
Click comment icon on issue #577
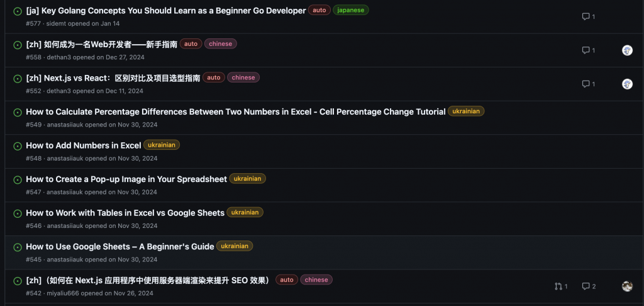(586, 17)
